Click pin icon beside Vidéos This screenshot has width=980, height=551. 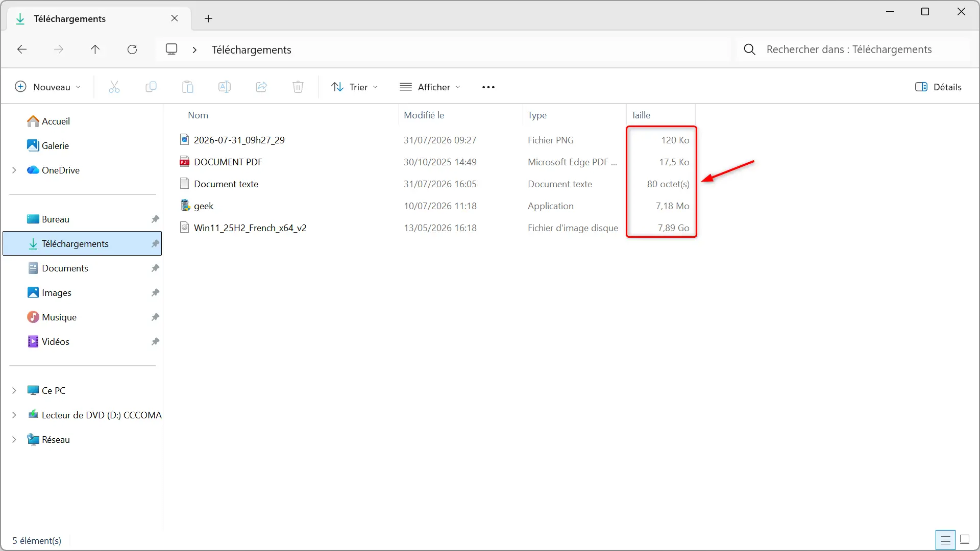(155, 341)
